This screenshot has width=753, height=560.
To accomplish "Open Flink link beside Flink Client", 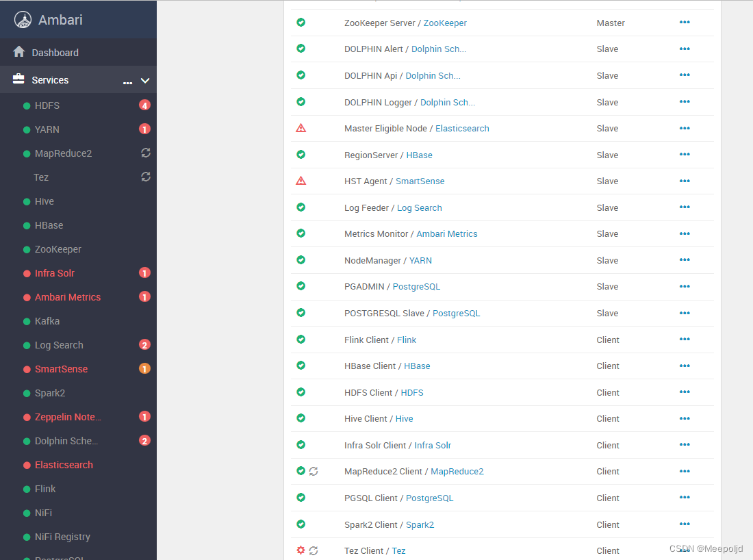I will click(x=406, y=340).
